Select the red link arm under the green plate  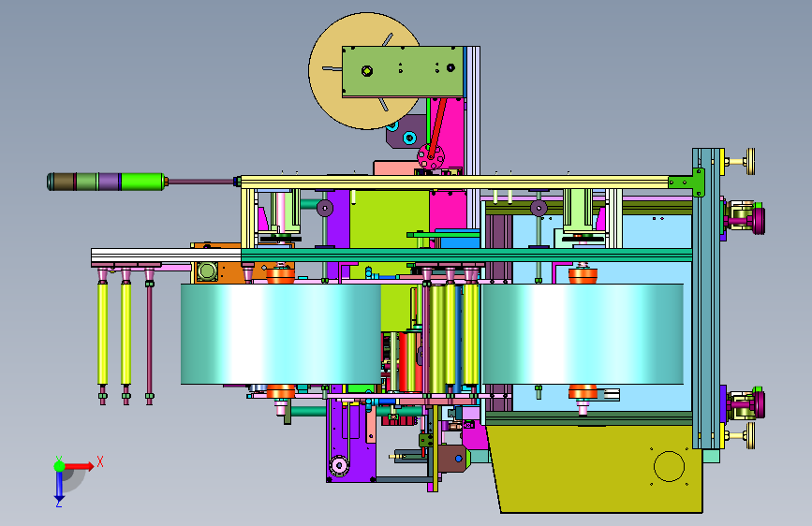[x=437, y=127]
